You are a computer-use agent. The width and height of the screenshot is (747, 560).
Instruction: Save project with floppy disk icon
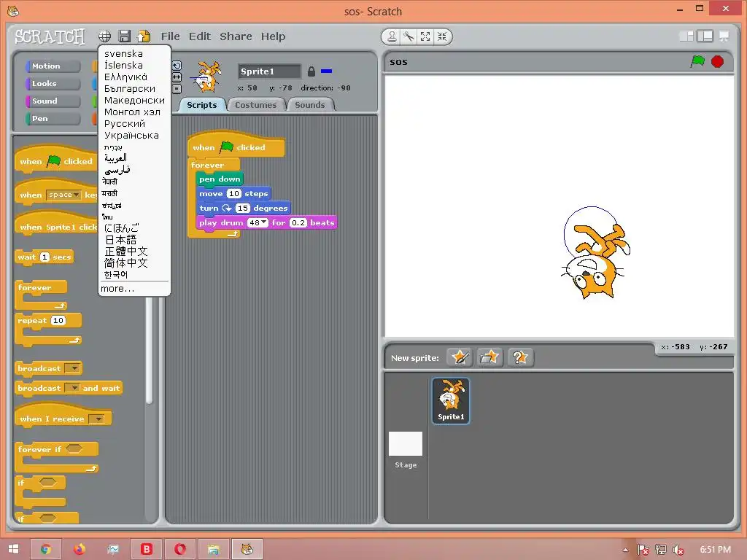click(x=124, y=36)
